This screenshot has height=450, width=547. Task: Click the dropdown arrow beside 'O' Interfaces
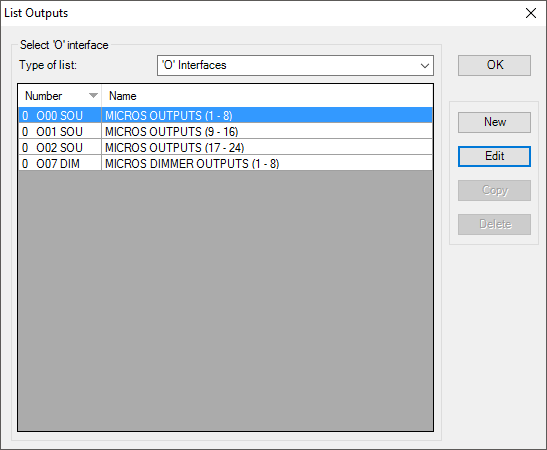click(x=425, y=66)
